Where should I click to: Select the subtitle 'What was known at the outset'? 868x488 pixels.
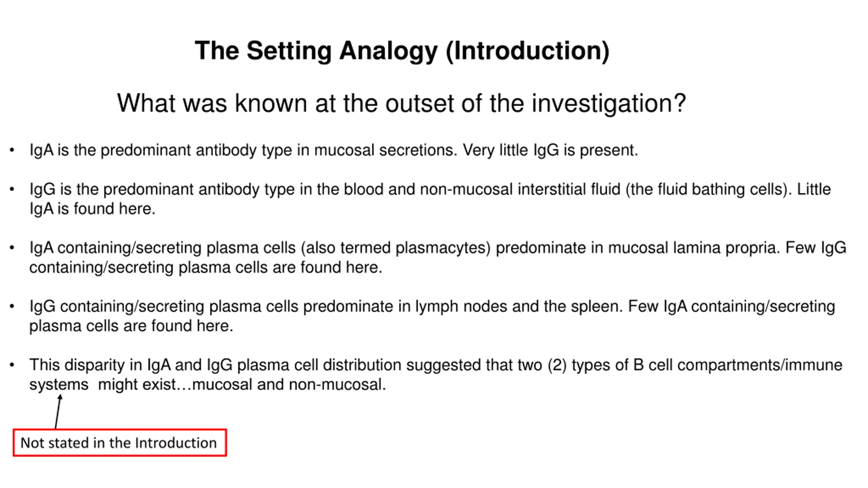click(299, 103)
